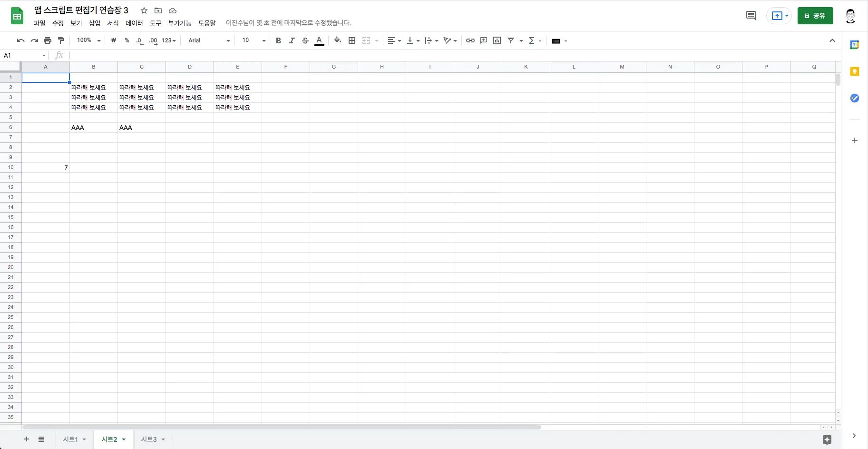Open the 도움말 menu
The image size is (868, 449).
(x=207, y=23)
